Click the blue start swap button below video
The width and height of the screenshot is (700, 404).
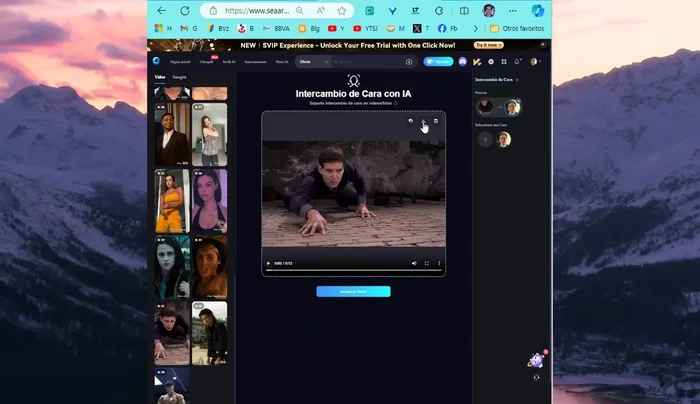[x=353, y=292]
